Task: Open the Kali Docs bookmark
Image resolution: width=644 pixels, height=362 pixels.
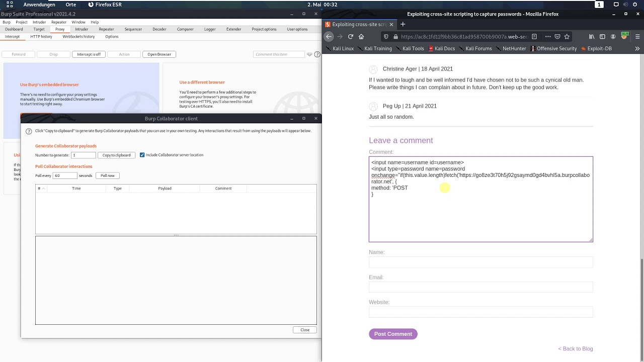Action: pos(442,49)
